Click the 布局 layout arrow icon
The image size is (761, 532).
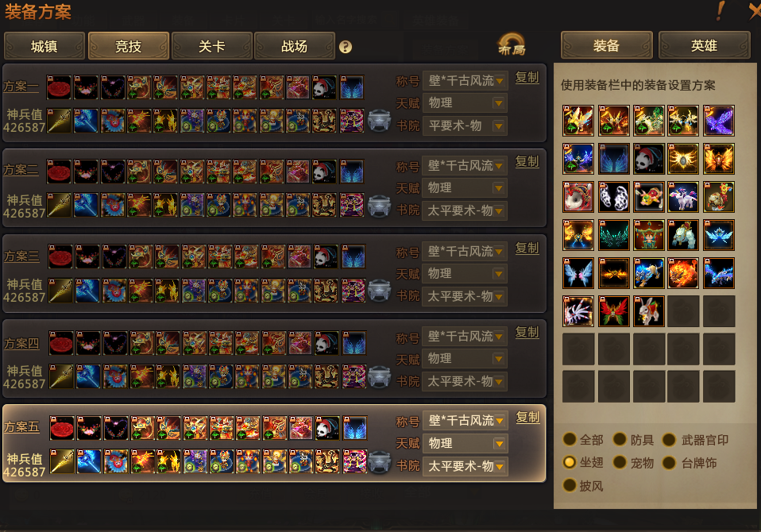point(512,44)
